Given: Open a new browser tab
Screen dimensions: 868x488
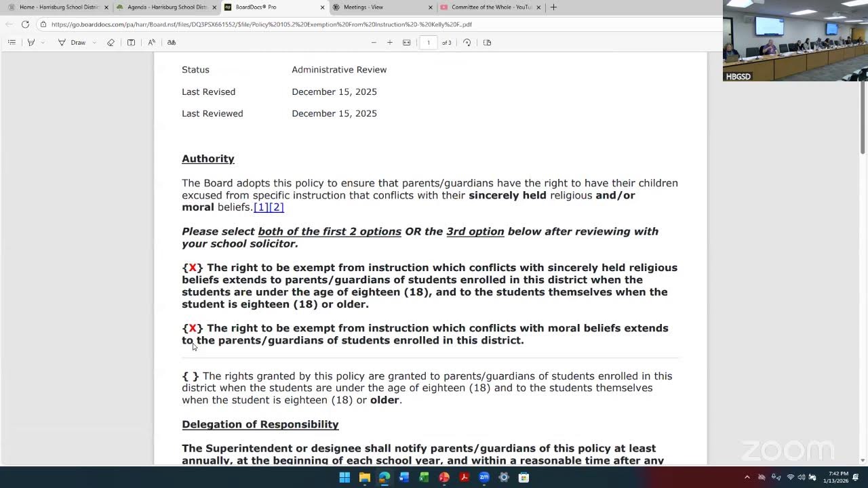Looking at the screenshot, I should 553,7.
